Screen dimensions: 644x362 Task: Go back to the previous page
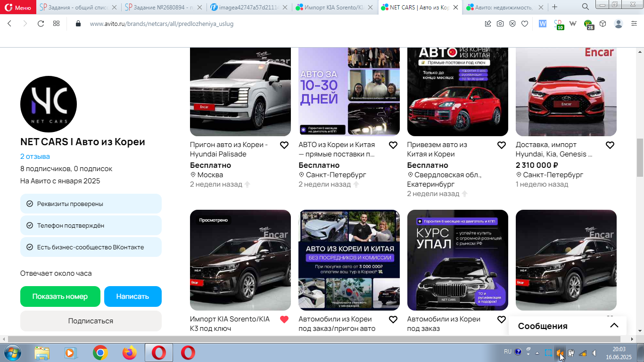coord(9,24)
